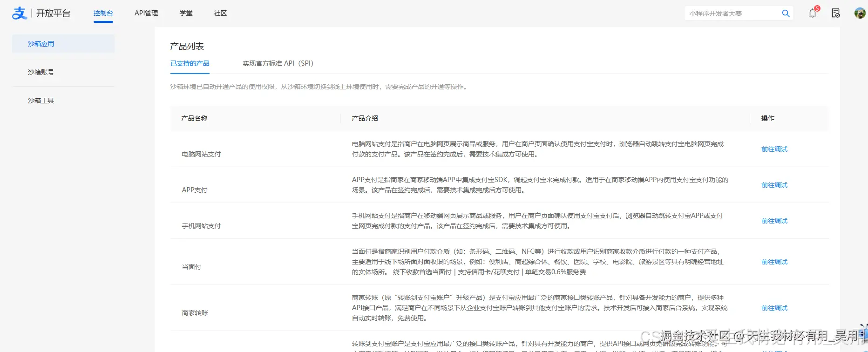
Task: Select 沙箱应用 in the sidebar
Action: pyautogui.click(x=63, y=44)
